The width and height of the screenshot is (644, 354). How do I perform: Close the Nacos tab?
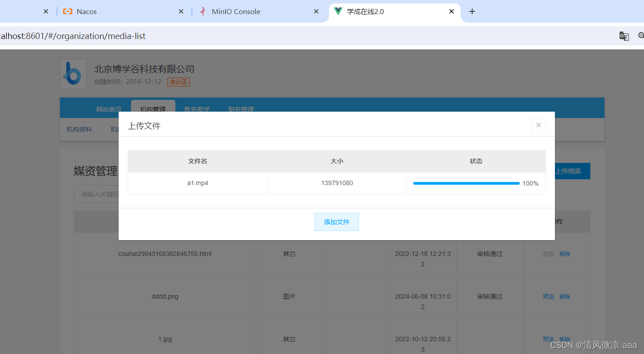[x=181, y=11]
